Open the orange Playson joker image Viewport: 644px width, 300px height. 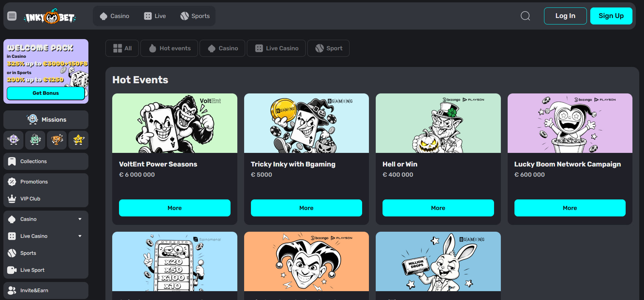pyautogui.click(x=306, y=262)
